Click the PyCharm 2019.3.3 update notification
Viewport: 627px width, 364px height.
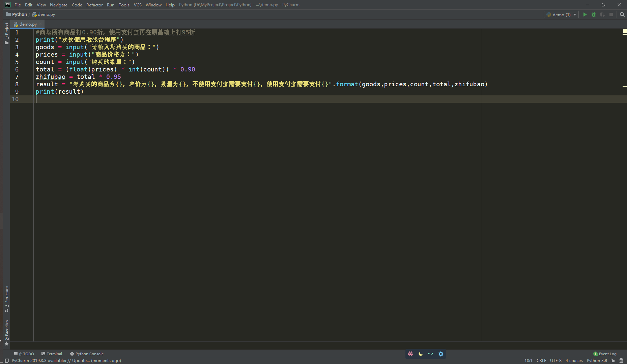tap(66, 361)
